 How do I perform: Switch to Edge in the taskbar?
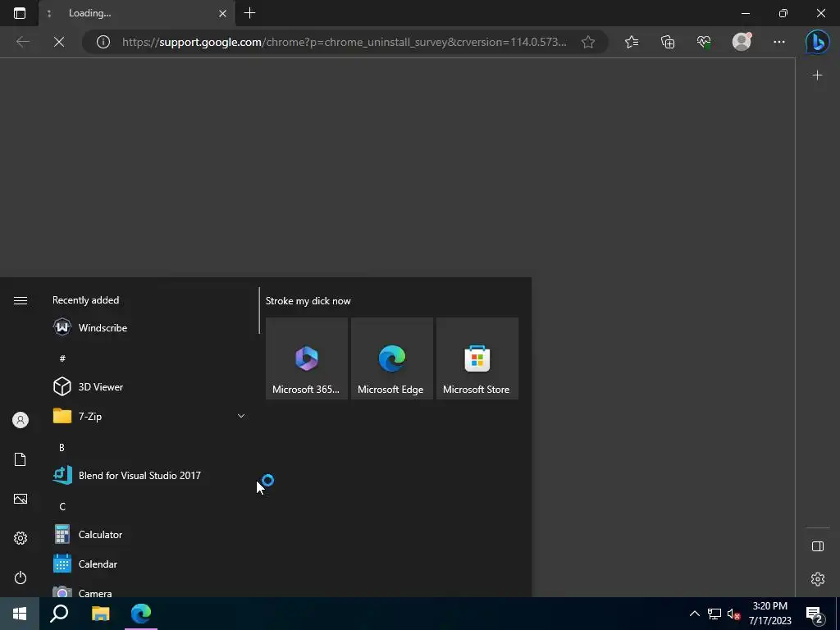pyautogui.click(x=141, y=614)
